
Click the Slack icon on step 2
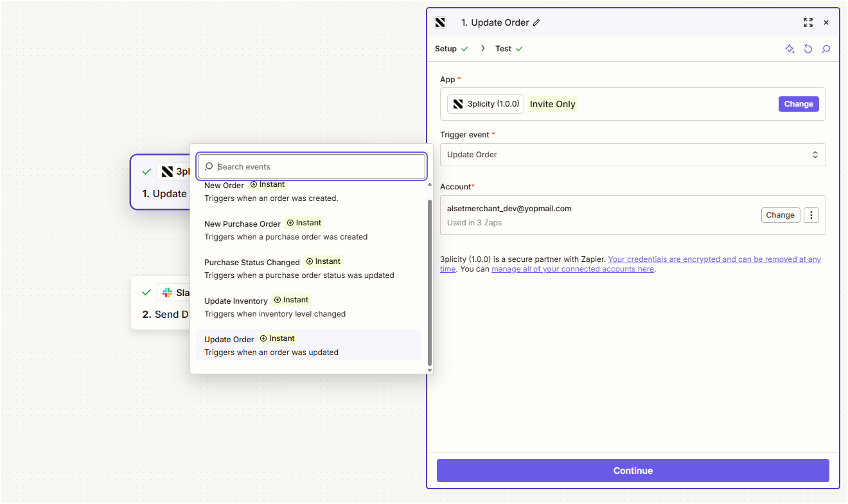pyautogui.click(x=167, y=293)
